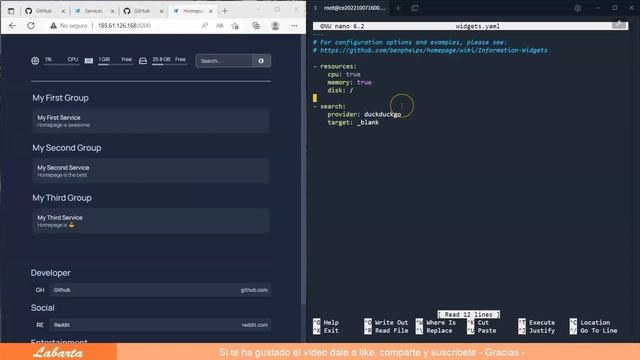Close the second GitHub browser tab
The height and width of the screenshot is (360, 640).
[162, 11]
